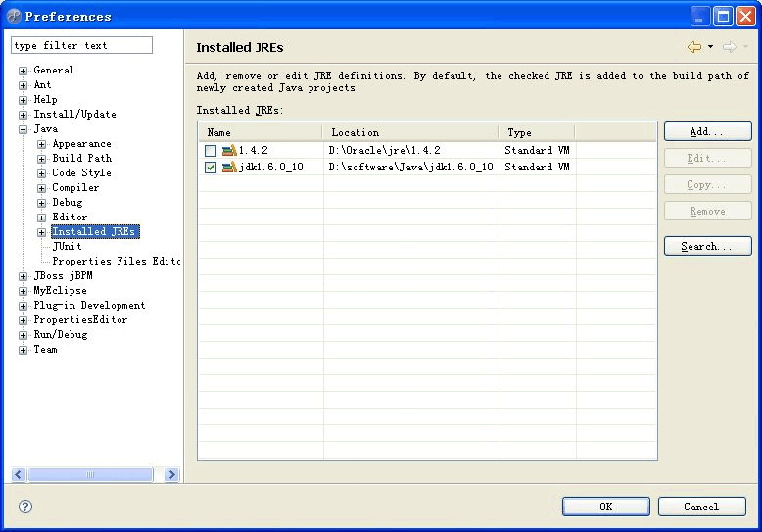The image size is (762, 532).
Task: Expand the Plug-in Development node
Action: click(x=23, y=306)
